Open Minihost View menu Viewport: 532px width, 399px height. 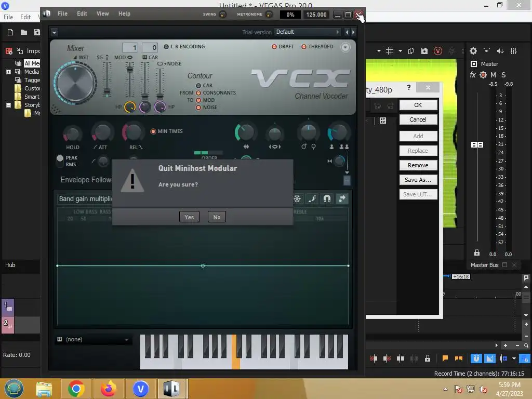102,14
